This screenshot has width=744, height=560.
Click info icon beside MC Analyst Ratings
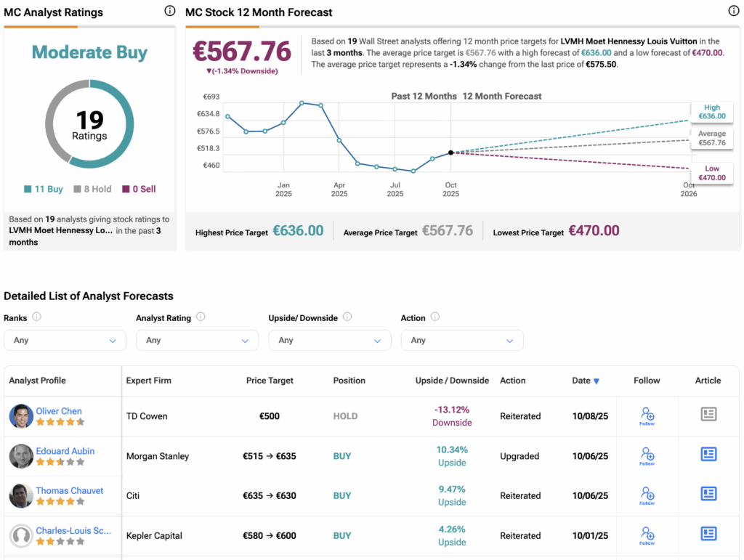[x=169, y=12]
